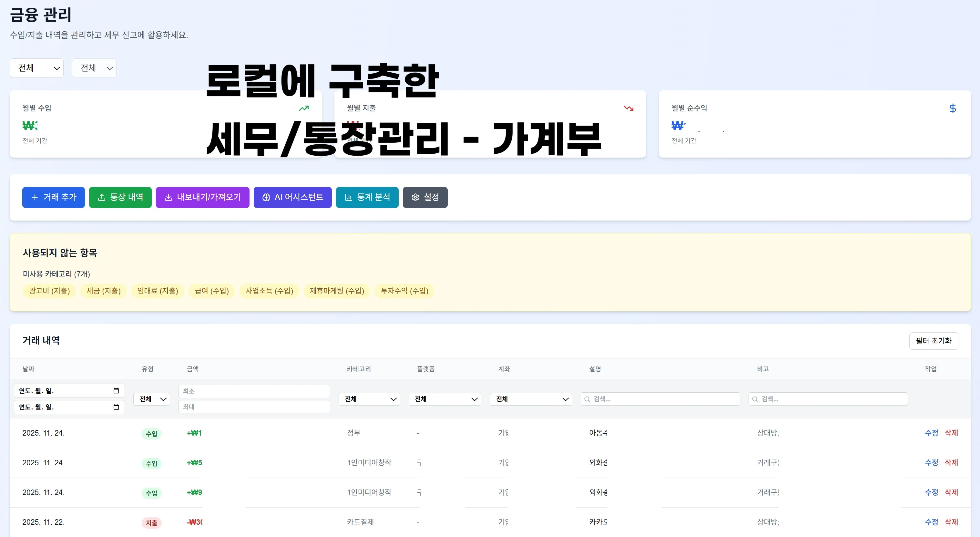Screen dimensions: 980x537
Task: Open the 유형 전체 dropdown filter
Action: pyautogui.click(x=151, y=399)
